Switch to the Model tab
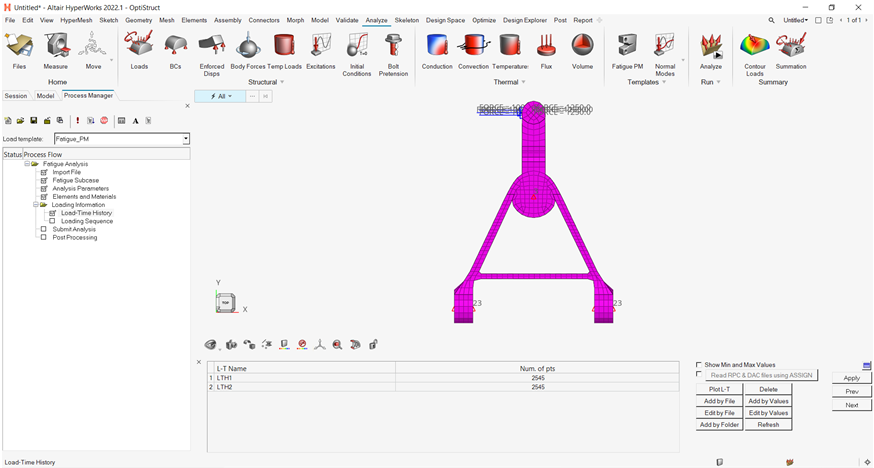874x468 pixels. (x=46, y=96)
